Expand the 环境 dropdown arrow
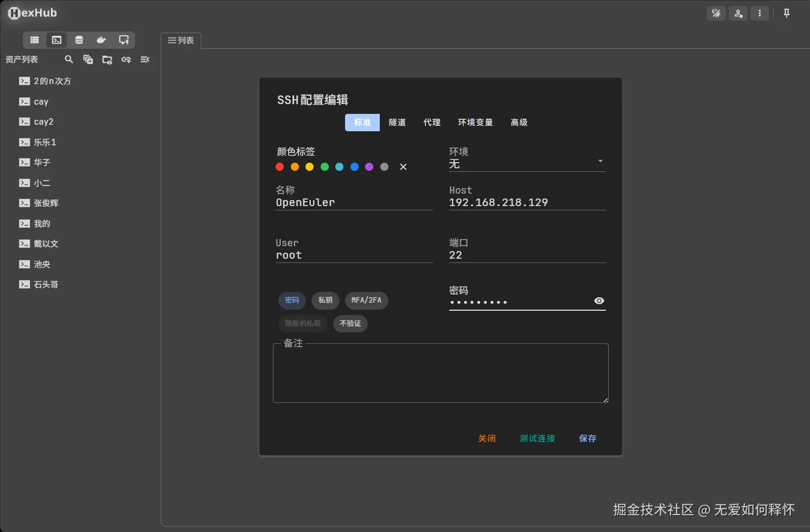 point(600,162)
